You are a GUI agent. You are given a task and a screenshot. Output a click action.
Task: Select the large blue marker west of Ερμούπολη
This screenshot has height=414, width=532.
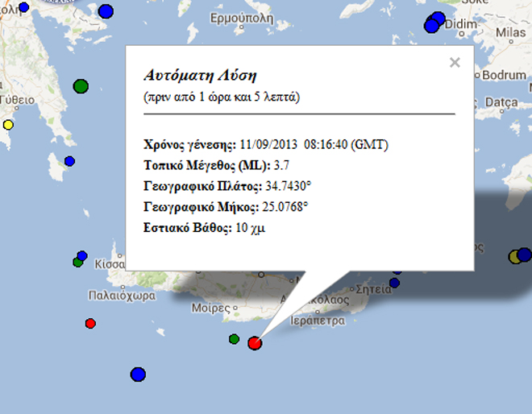pos(106,11)
